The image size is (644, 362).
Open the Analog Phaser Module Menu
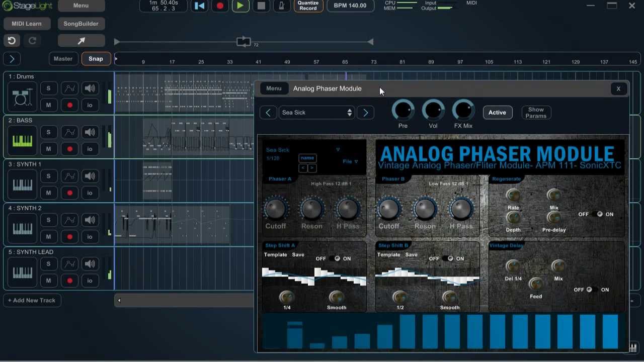pos(274,88)
